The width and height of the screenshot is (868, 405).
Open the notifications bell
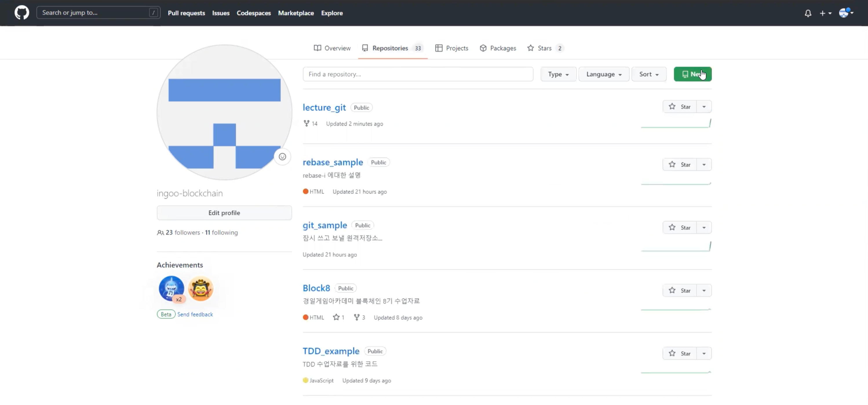click(808, 13)
